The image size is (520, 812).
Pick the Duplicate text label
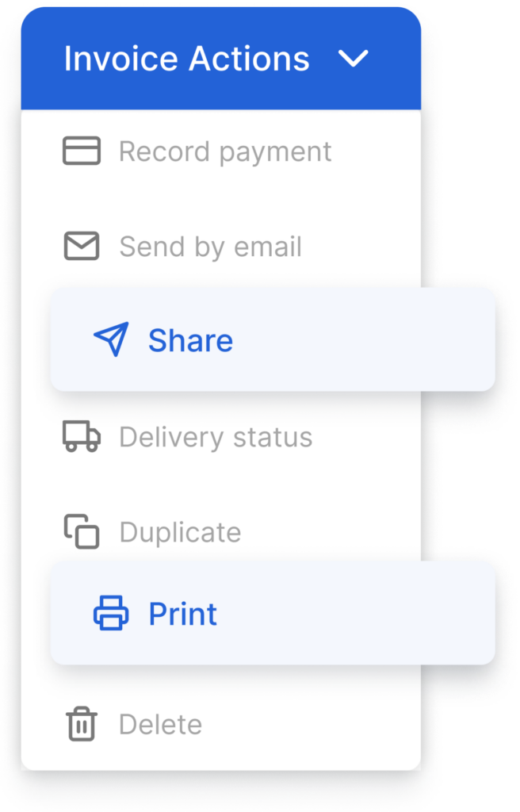[180, 532]
